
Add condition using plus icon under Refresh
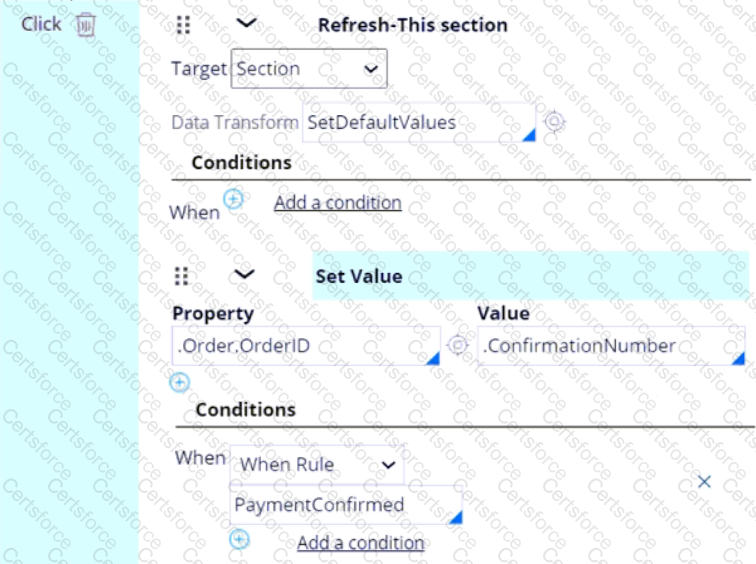point(233,199)
